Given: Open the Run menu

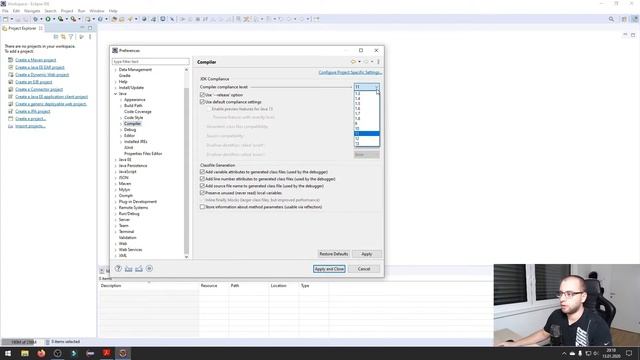Looking at the screenshot, I should point(82,11).
